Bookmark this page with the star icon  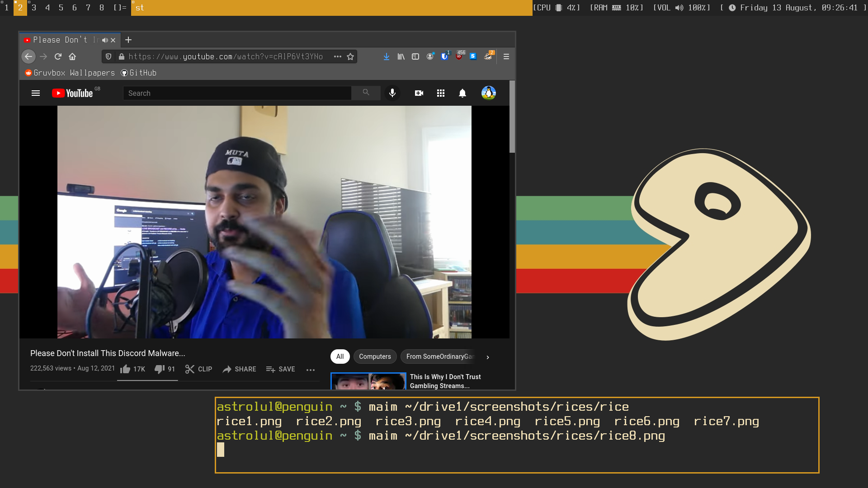point(350,56)
